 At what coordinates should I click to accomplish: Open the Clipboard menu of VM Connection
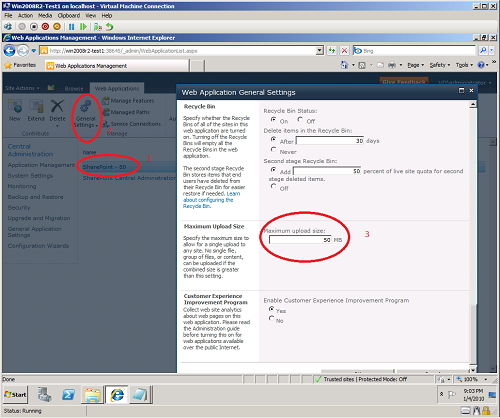point(69,16)
